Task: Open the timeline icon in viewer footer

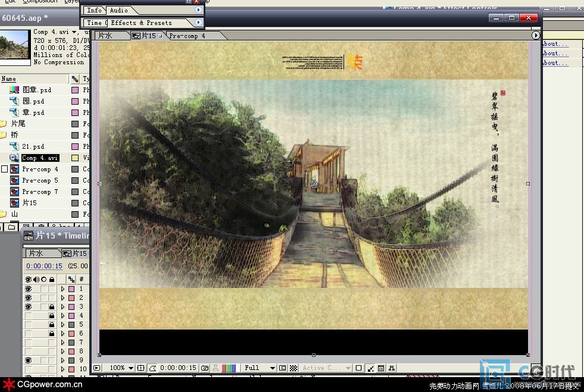Action: [381, 368]
